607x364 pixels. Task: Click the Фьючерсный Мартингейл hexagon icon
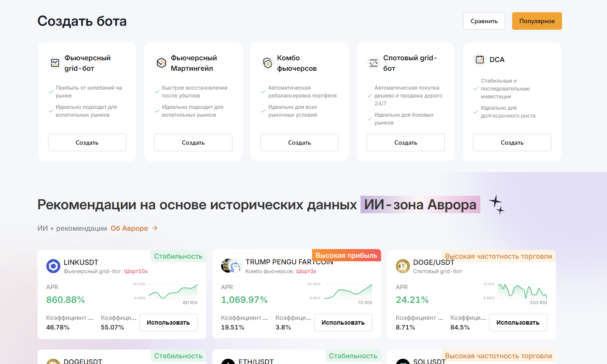[x=161, y=62]
